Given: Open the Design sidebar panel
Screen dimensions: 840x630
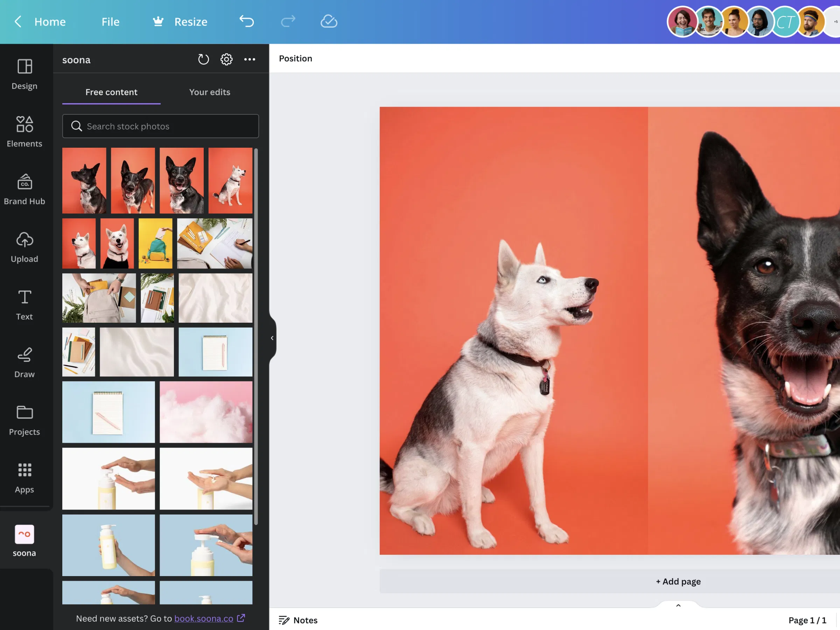Looking at the screenshot, I should (24, 75).
